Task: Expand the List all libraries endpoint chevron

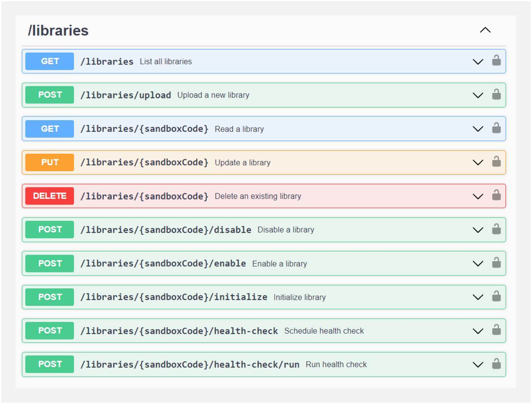Action: pos(478,62)
